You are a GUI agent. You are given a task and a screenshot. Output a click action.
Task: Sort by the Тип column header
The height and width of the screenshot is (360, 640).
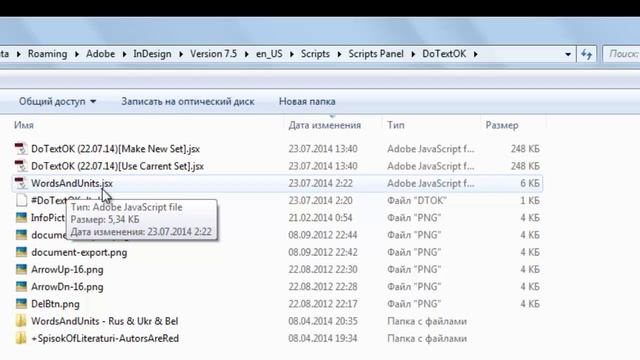pos(396,125)
